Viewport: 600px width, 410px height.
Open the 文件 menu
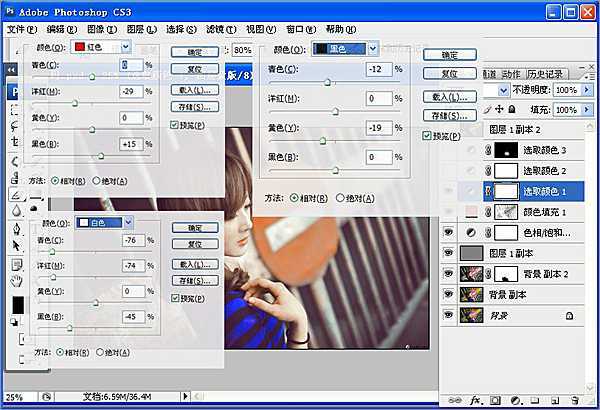pyautogui.click(x=22, y=29)
